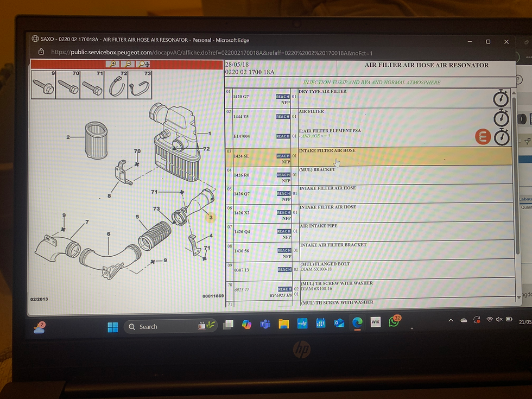
Task: Click REACH badge for part 1444 E5
Action: [x=283, y=117]
